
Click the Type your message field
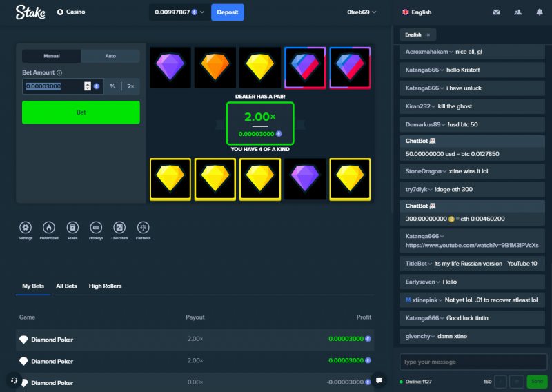click(473, 362)
